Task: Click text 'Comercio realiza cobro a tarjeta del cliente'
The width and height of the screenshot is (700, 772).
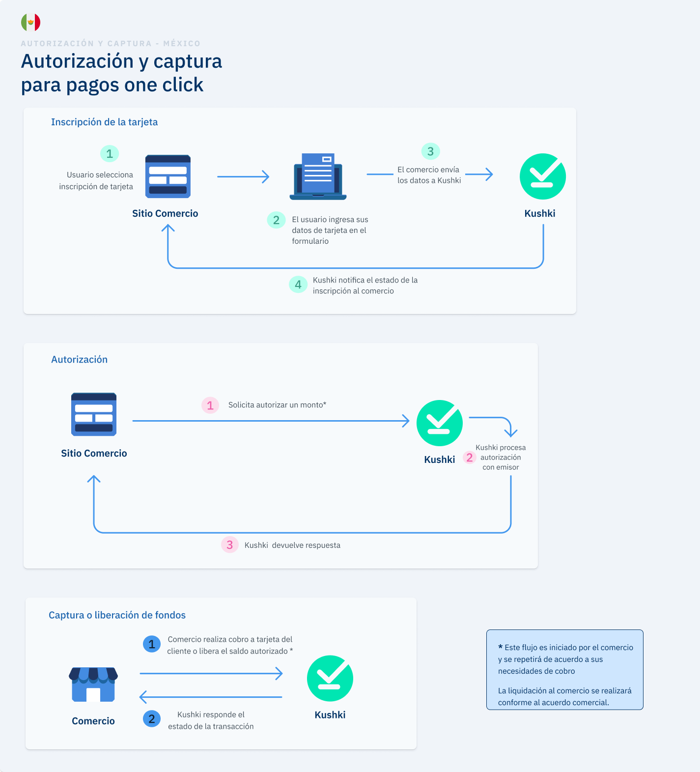Action: tap(230, 645)
